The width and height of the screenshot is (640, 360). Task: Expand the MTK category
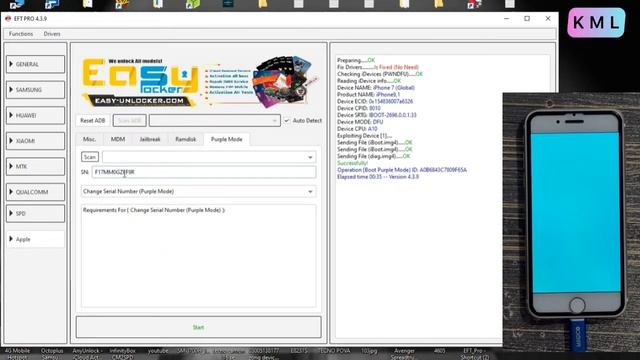pyautogui.click(x=36, y=167)
